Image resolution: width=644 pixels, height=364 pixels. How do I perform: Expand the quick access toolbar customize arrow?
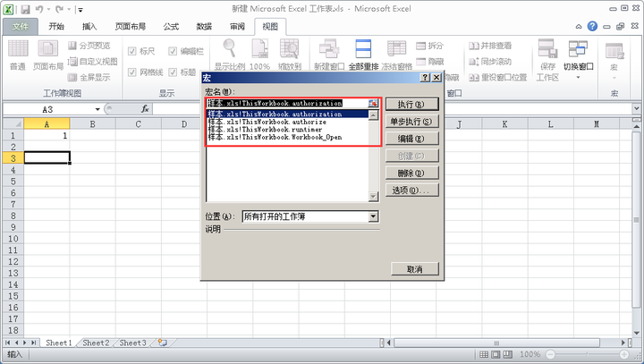click(x=80, y=10)
